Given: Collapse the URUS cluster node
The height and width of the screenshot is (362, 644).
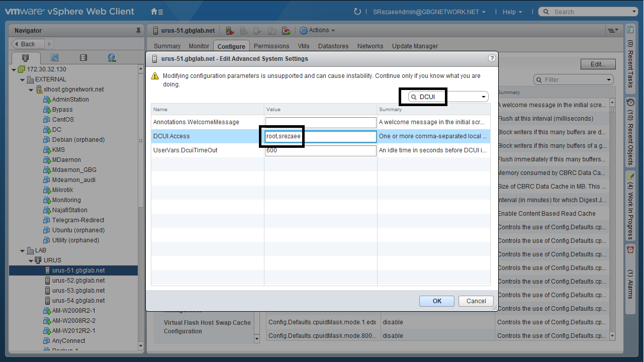Looking at the screenshot, I should [32, 260].
